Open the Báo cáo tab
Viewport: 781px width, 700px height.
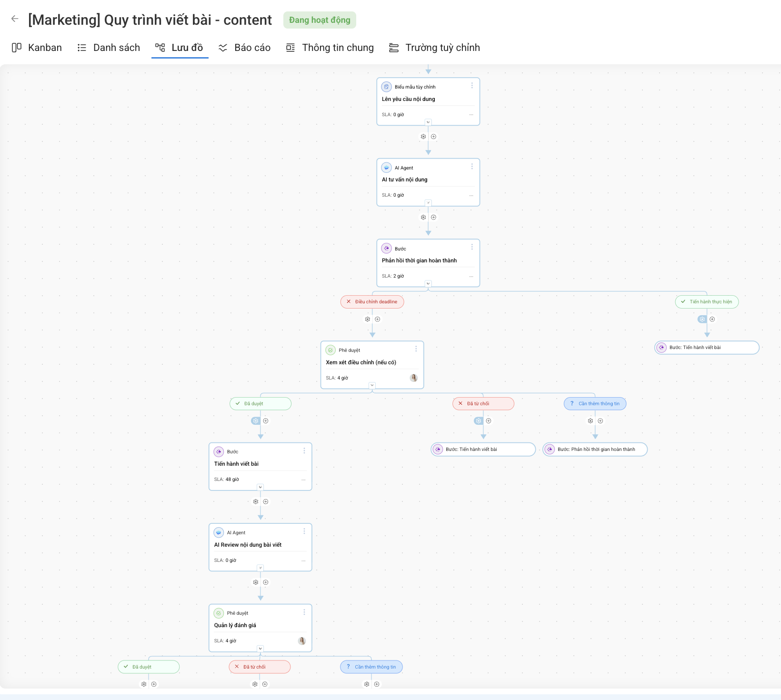244,48
